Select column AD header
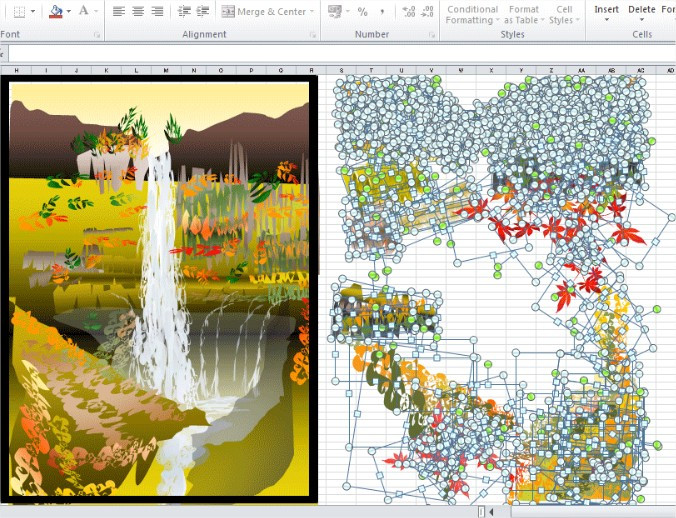Viewport: 676px width, 518px height. tap(667, 70)
